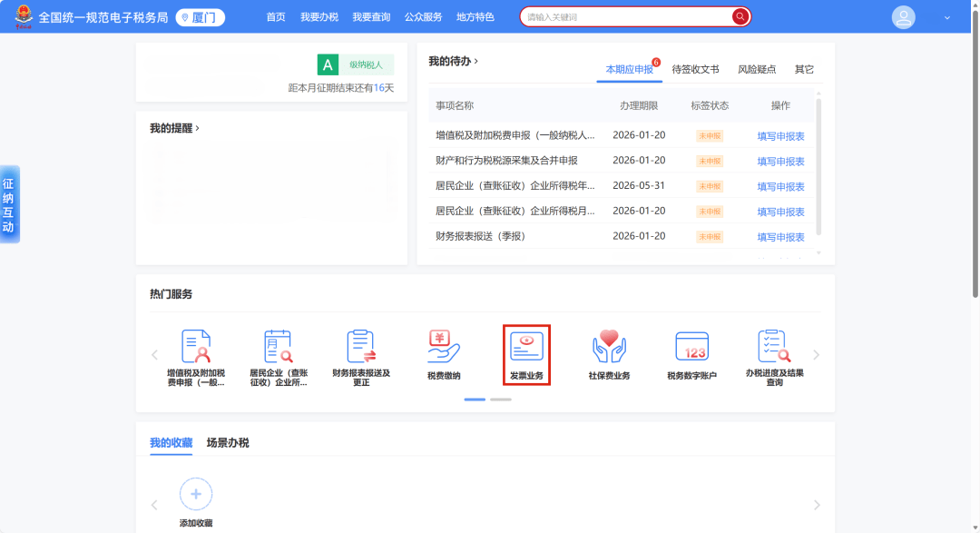
Task: Open 办税进度及结果查询 icon
Action: (774, 348)
